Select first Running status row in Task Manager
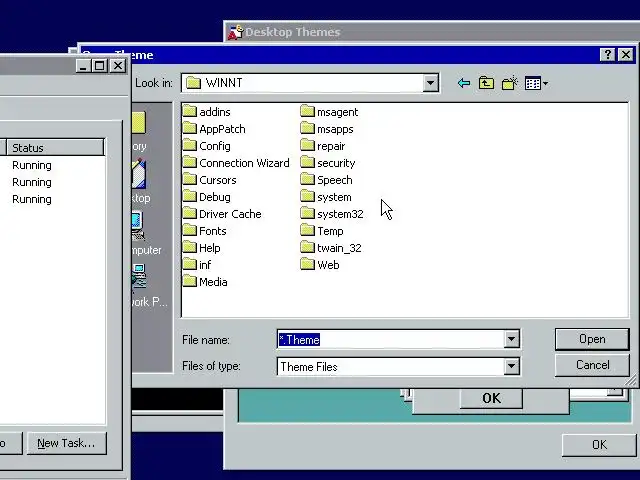Screen dimensions: 640x480 tap(32, 165)
